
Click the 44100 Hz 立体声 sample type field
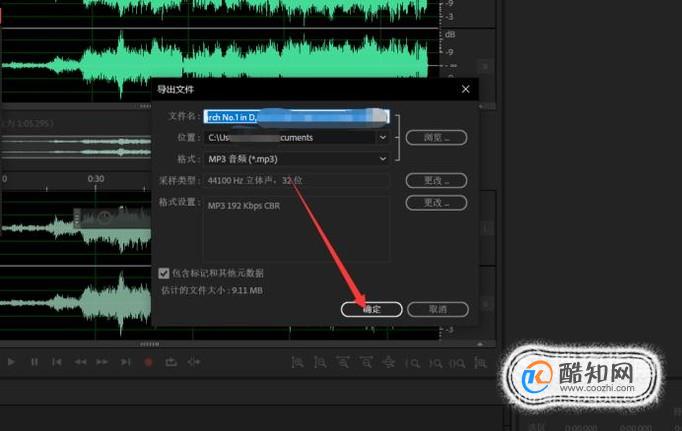click(297, 180)
